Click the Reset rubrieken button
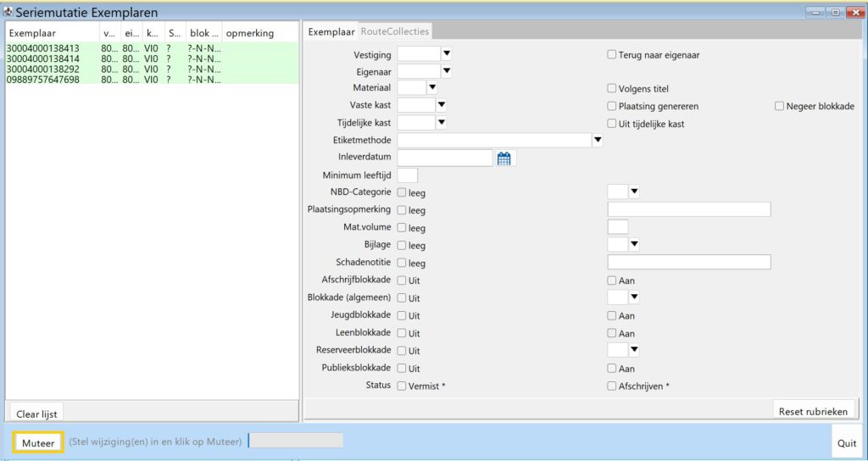 pos(814,411)
